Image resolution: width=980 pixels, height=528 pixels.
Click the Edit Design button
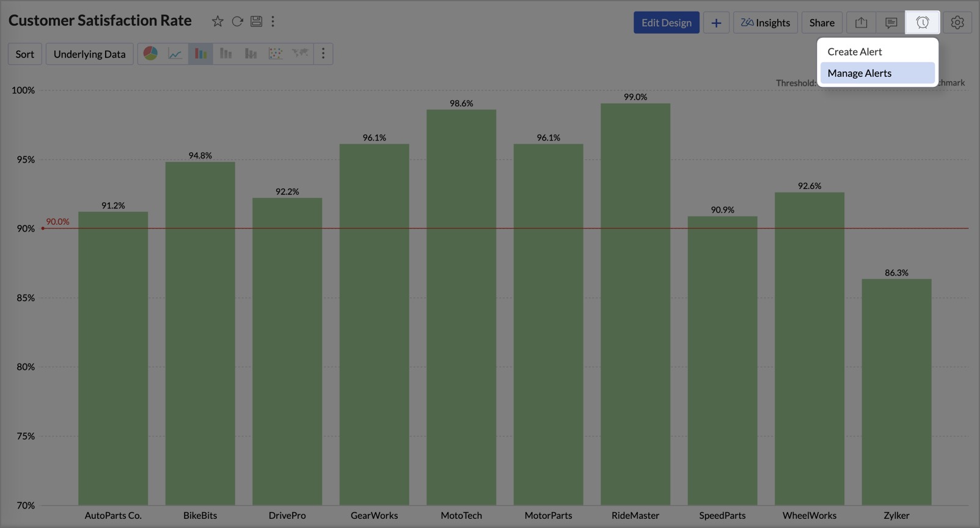click(x=666, y=23)
